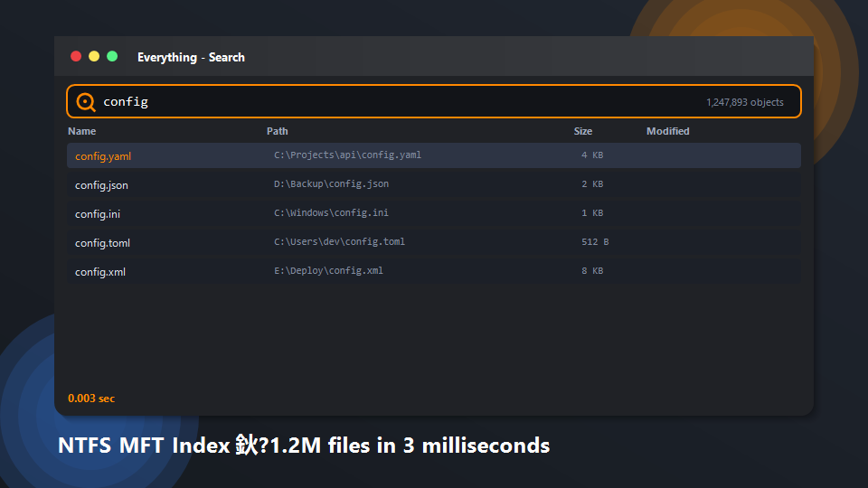
Task: Select the config.yaml file name
Action: [x=103, y=156]
